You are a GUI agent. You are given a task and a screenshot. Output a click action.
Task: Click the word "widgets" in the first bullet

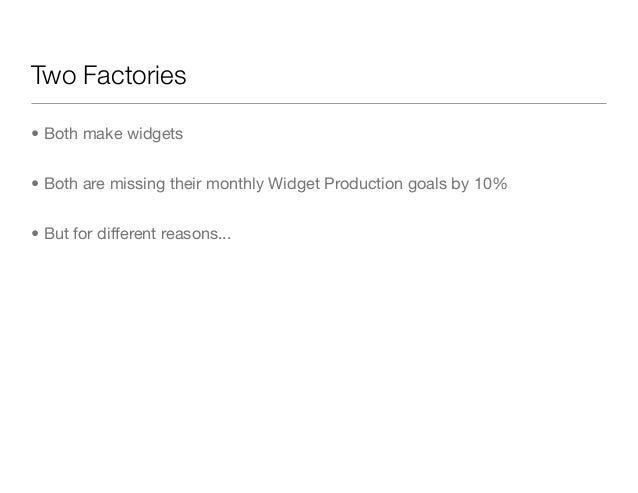click(x=155, y=133)
